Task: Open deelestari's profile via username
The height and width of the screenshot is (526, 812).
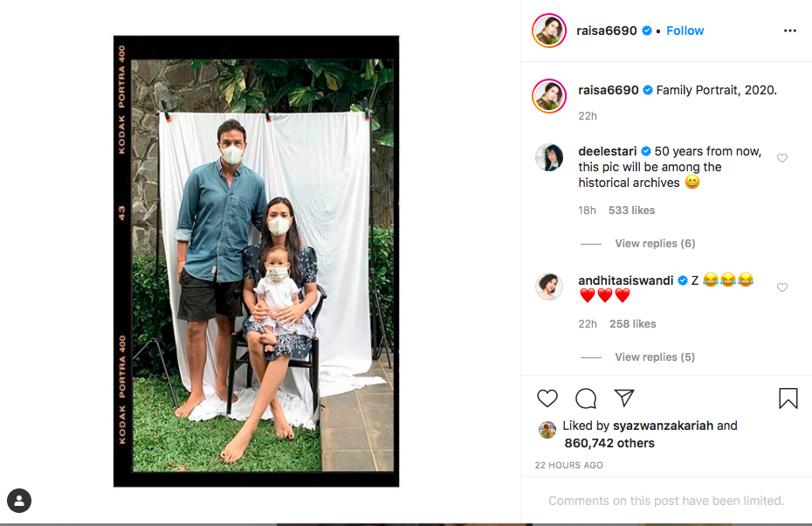Action: pyautogui.click(x=607, y=151)
